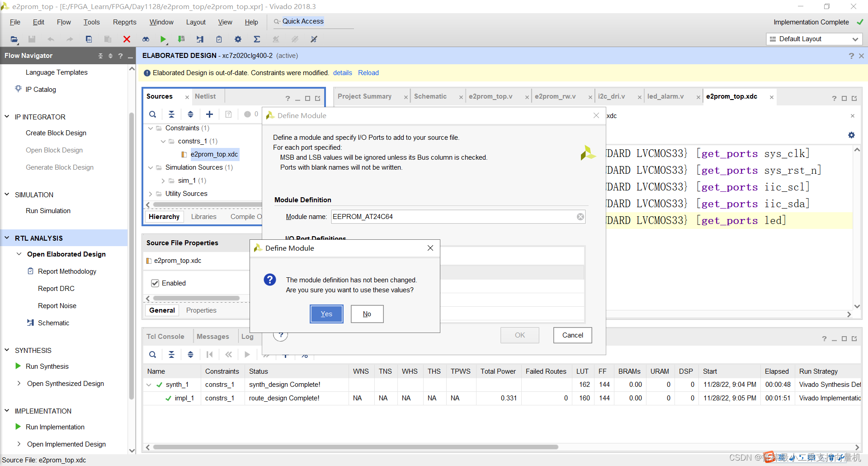Click the crossed-out cursor icon in main toolbar

(314, 39)
